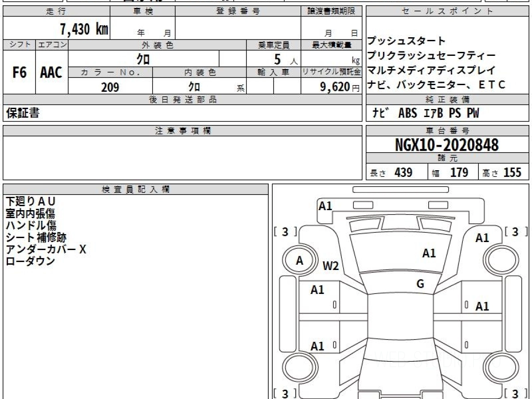This screenshot has width=532, height=399.
Task: Click the mileage value 7,430 km
Action: tap(84, 29)
